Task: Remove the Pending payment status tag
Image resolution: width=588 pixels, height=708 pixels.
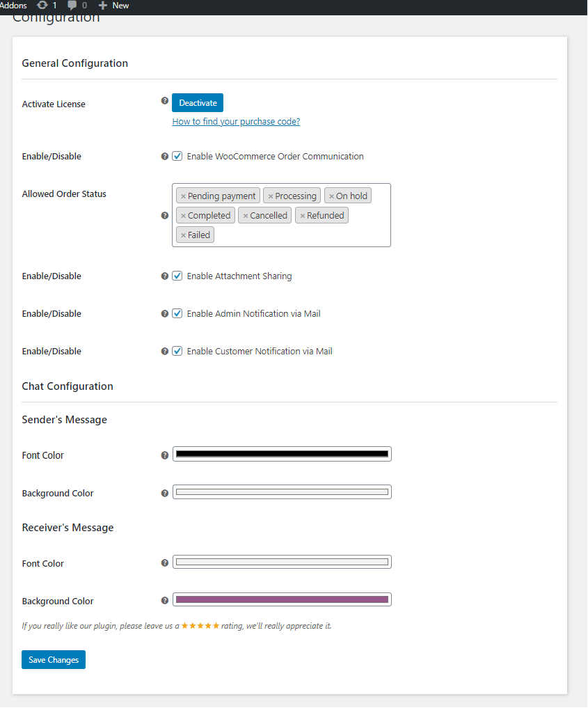Action: tap(183, 196)
